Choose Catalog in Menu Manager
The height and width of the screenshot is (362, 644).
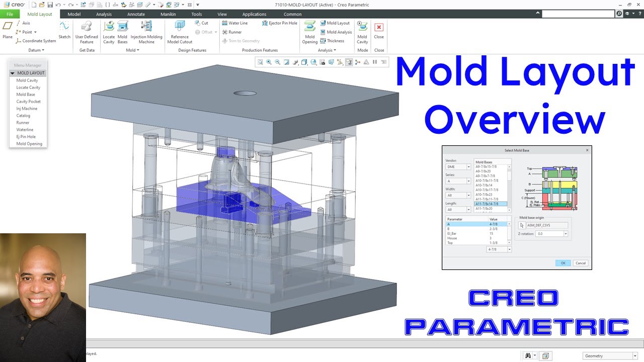(x=23, y=116)
